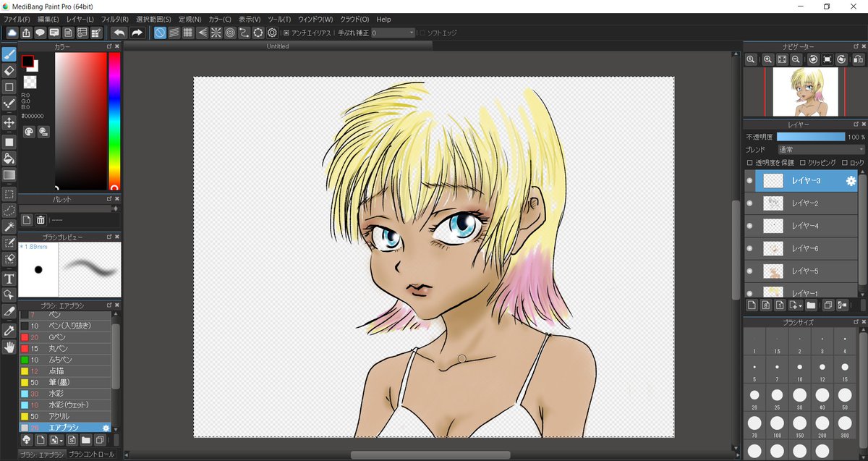This screenshot has height=461, width=868.
Task: Open the Help menu
Action: [383, 19]
